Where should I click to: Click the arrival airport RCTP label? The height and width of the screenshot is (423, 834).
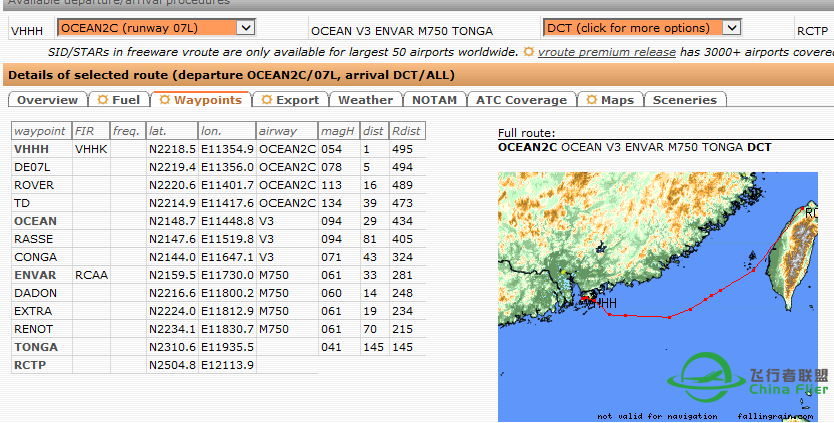(812, 31)
